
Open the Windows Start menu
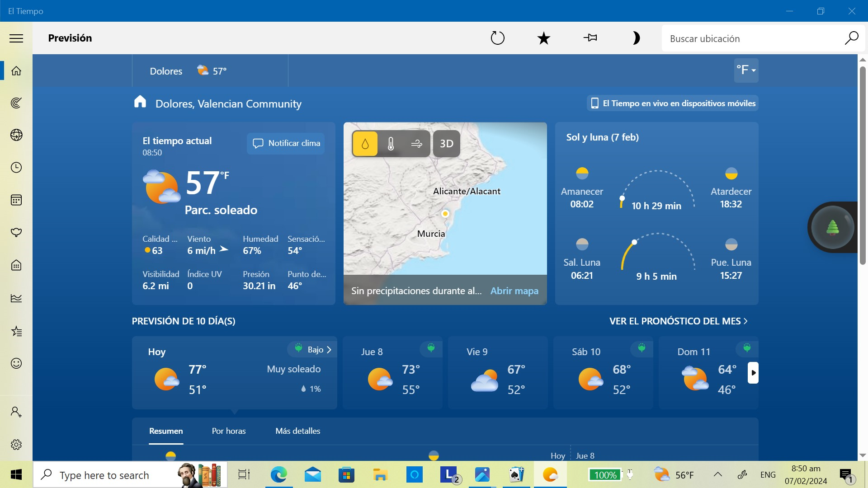tap(16, 475)
